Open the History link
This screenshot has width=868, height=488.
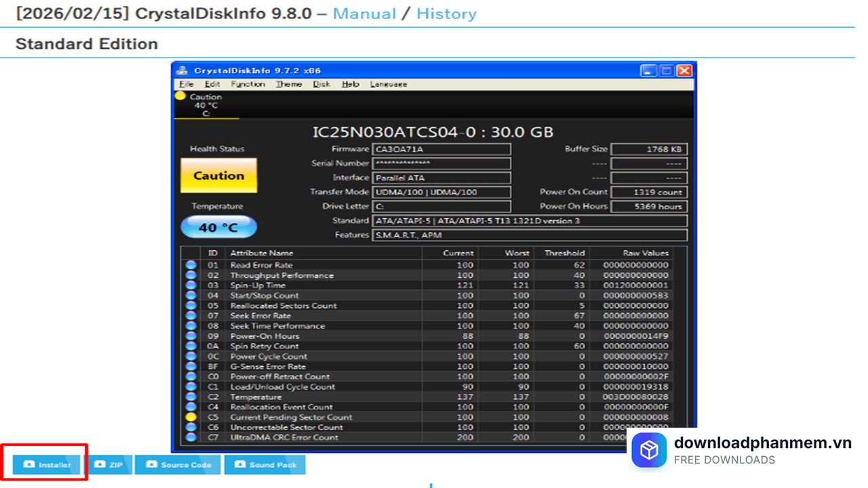[x=446, y=14]
